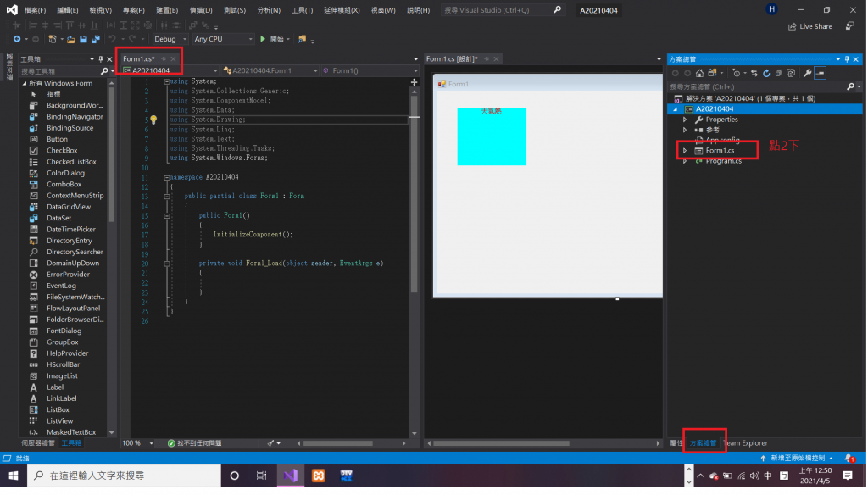Collapse the namespace A20210404 code block
This screenshot has height=495, width=868.
167,178
